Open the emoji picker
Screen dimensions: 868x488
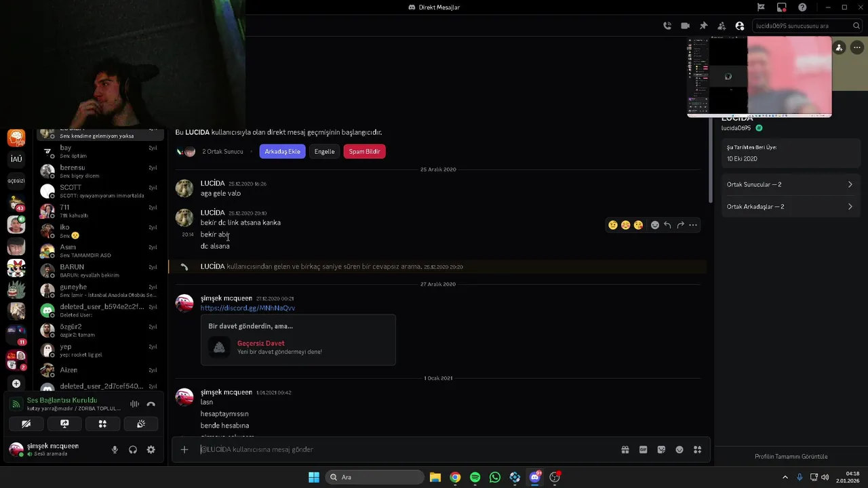click(x=679, y=449)
